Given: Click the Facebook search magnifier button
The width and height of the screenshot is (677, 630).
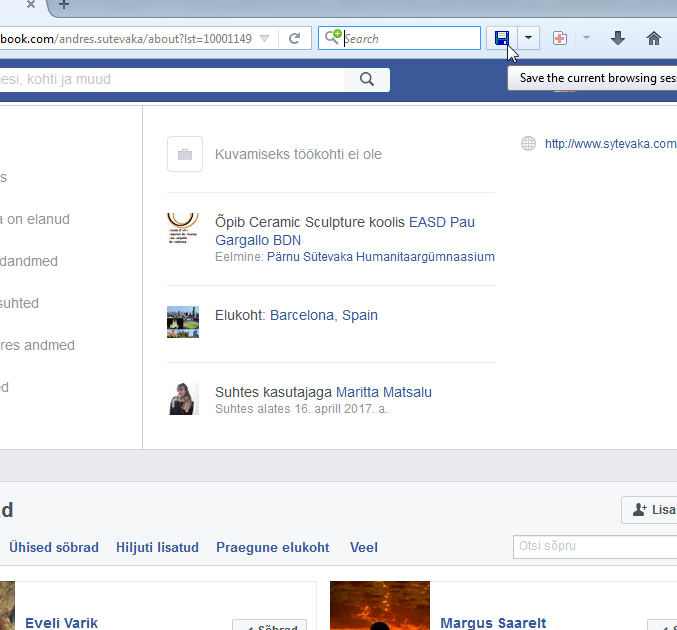Looking at the screenshot, I should [367, 79].
